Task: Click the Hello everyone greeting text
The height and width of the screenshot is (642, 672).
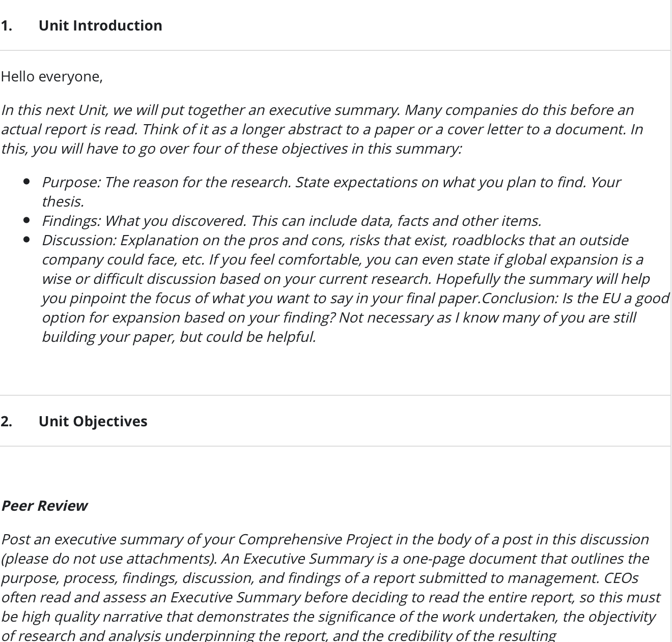Action: coord(52,77)
